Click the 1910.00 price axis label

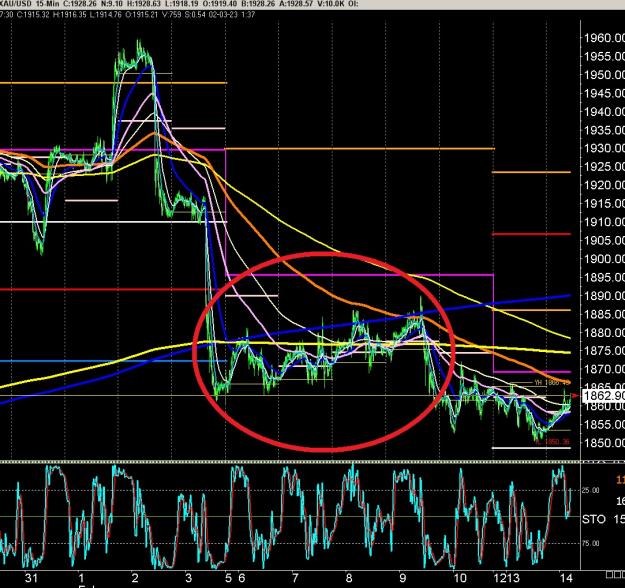pyautogui.click(x=604, y=222)
